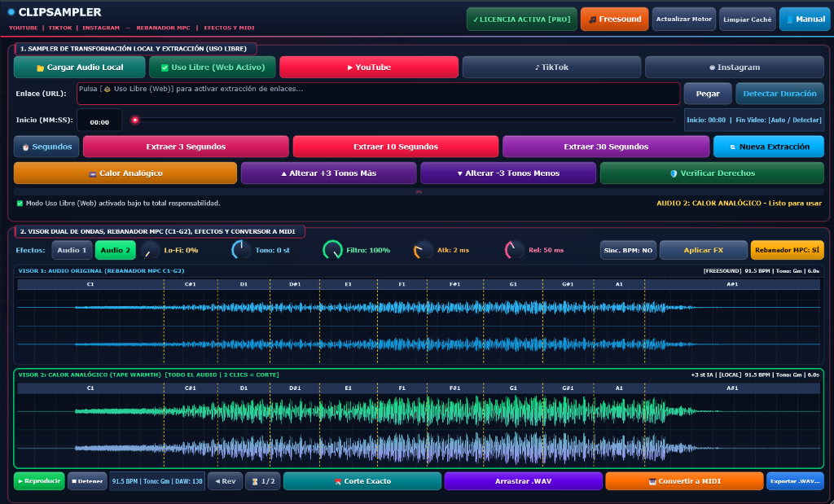The width and height of the screenshot is (834, 504).
Task: Click the green Reproducir play button
Action: click(x=39, y=481)
